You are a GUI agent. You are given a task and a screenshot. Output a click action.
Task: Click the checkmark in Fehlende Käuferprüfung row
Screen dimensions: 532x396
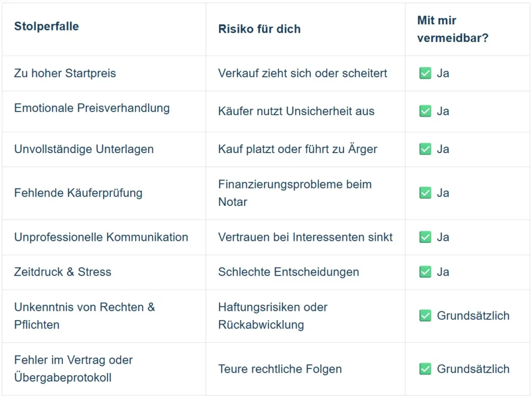[x=425, y=193]
